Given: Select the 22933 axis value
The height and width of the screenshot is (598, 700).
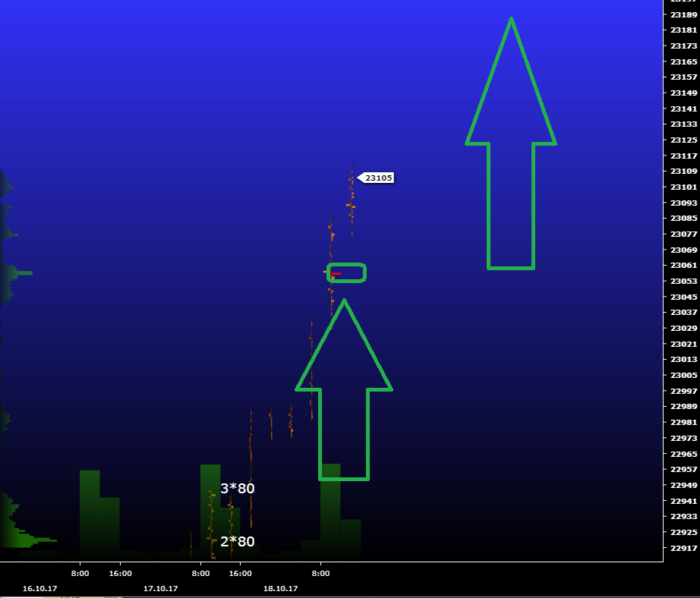Looking at the screenshot, I should point(683,516).
